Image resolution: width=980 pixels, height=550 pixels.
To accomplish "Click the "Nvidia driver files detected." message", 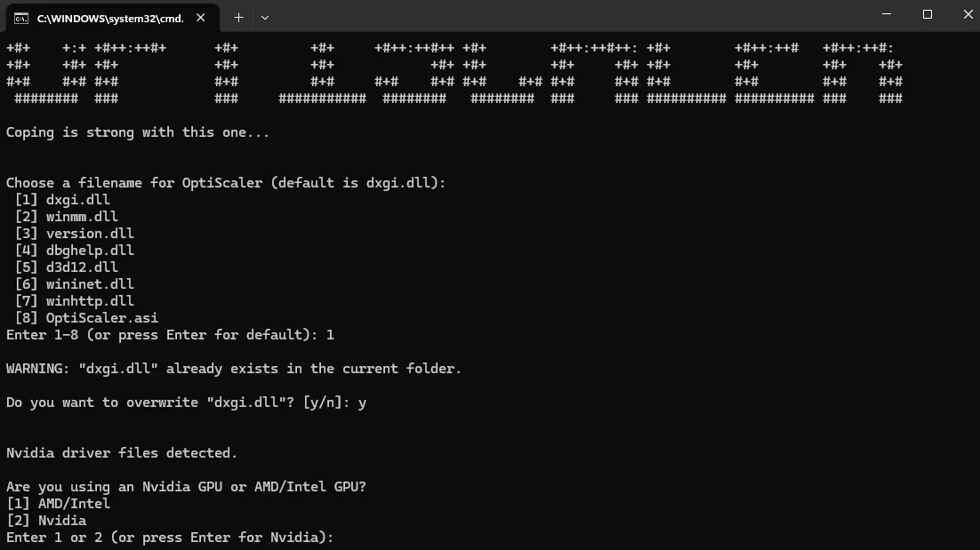I will click(122, 453).
